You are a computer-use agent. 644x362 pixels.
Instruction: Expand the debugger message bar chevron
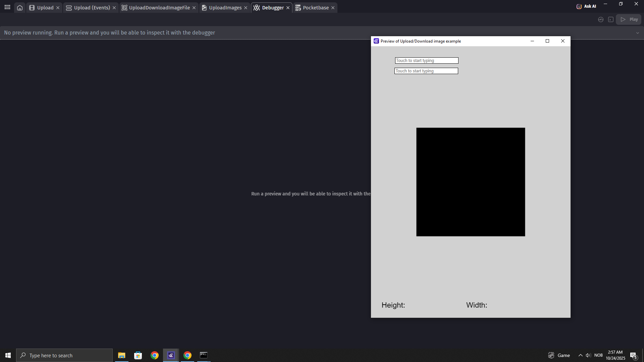638,33
